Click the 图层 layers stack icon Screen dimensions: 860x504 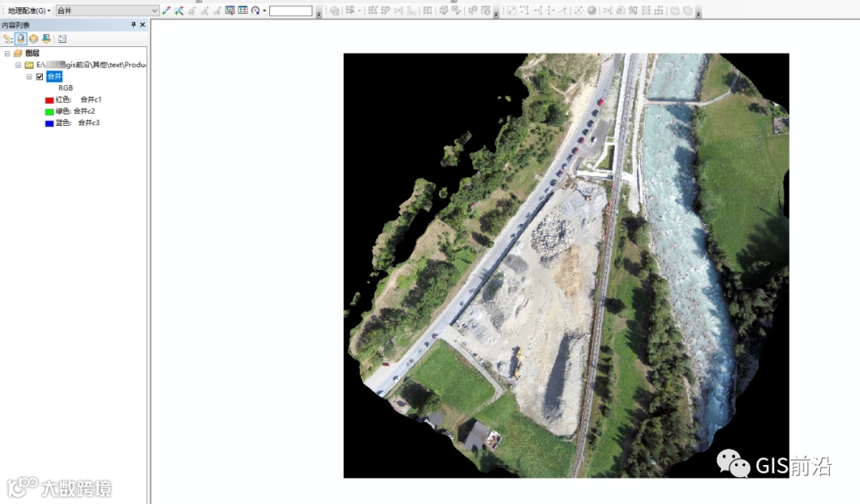point(18,53)
